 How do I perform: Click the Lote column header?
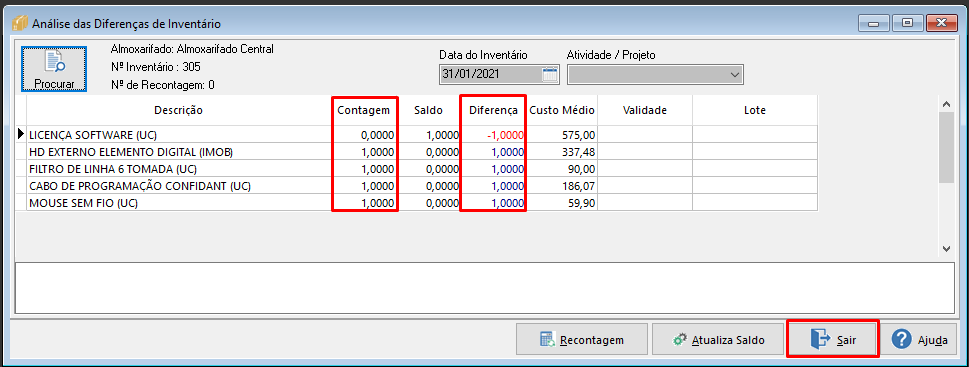click(x=755, y=111)
